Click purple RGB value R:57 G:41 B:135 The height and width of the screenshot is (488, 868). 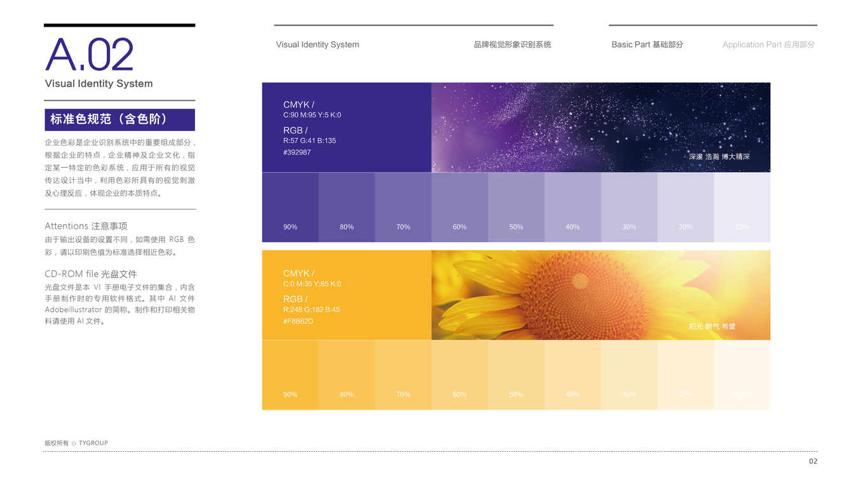pos(309,140)
